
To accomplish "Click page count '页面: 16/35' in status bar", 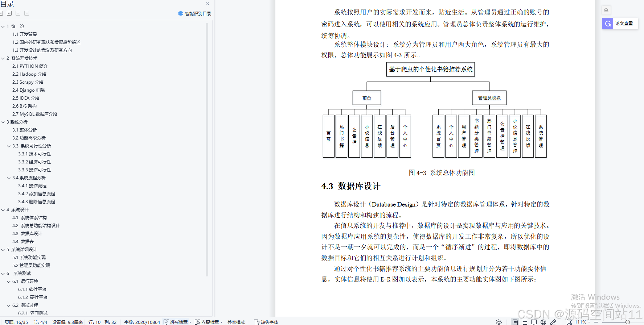I will click(x=16, y=322).
